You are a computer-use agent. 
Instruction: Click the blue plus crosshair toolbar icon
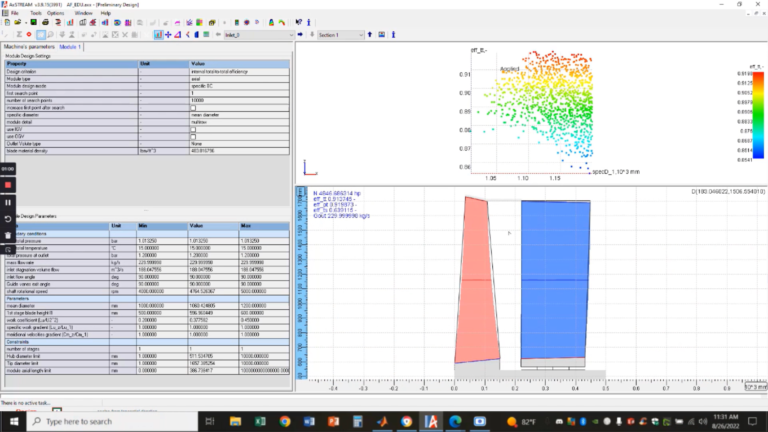point(168,35)
